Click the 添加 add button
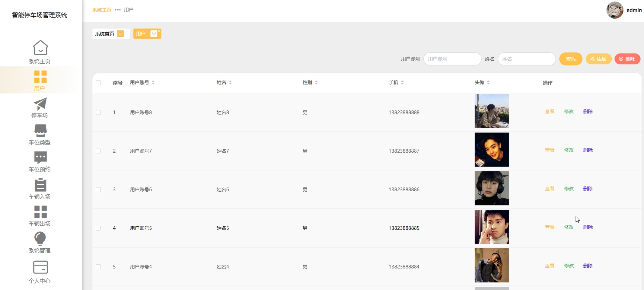The width and height of the screenshot is (644, 290). click(x=598, y=59)
